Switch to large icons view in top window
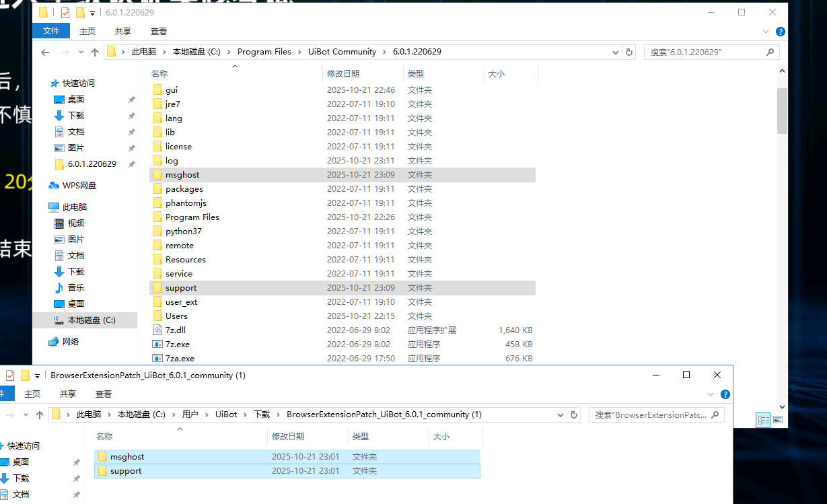Image resolution: width=827 pixels, height=504 pixels. pyautogui.click(x=778, y=420)
